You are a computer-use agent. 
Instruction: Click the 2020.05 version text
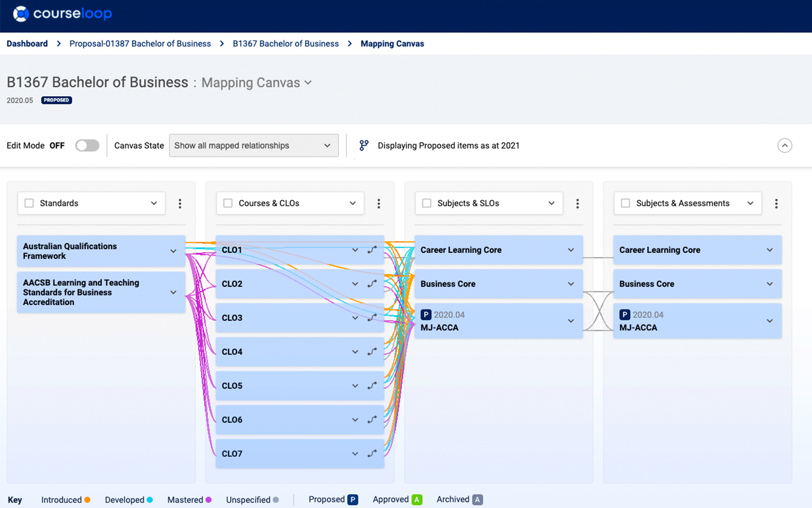[20, 100]
